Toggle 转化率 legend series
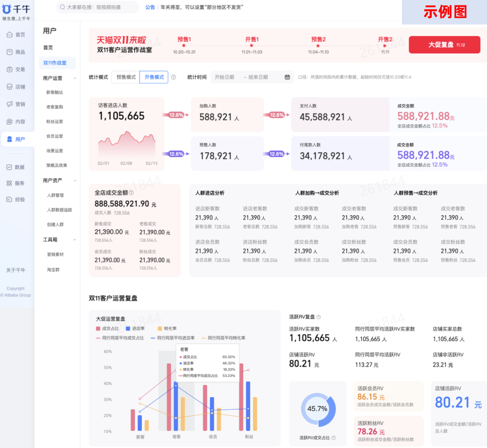The width and height of the screenshot is (487, 448). pos(167,329)
